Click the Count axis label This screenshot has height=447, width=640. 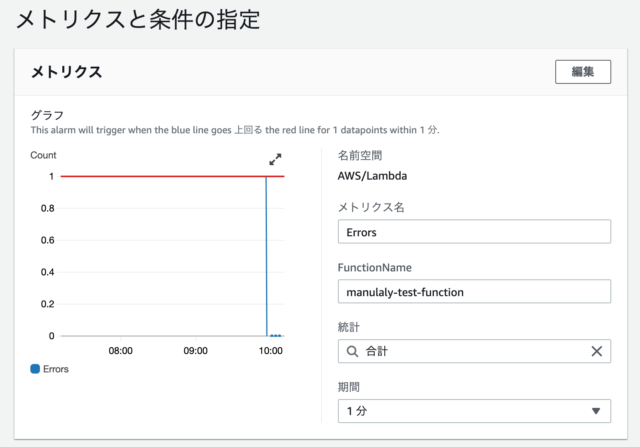[43, 155]
